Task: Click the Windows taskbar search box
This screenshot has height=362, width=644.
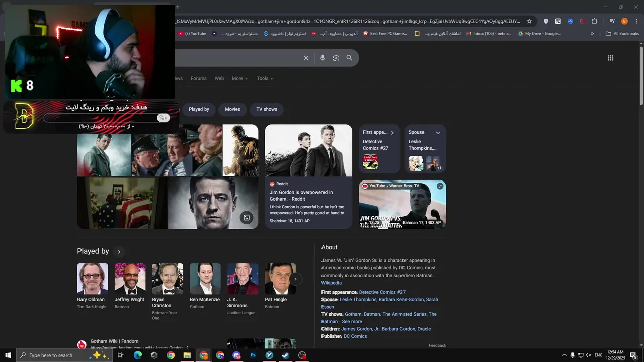Action: click(64, 355)
